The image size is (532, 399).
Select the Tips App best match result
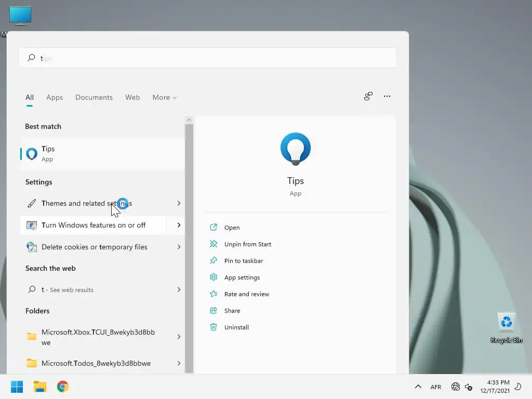pos(102,154)
